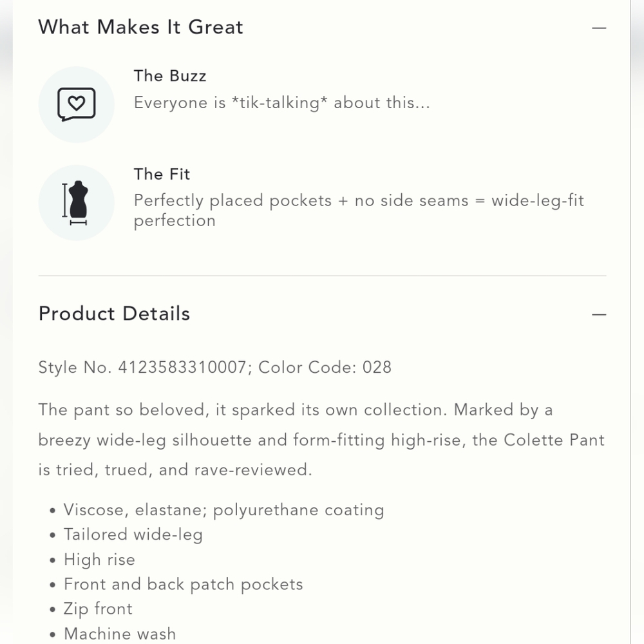
Task: Click the Front and back patch pockets item
Action: 183,585
